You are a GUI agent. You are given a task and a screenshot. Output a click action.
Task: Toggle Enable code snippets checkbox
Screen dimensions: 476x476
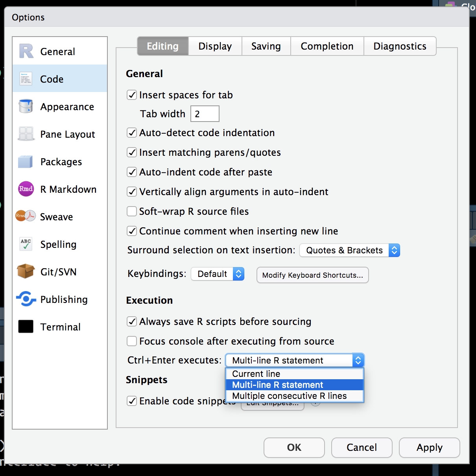pos(132,401)
